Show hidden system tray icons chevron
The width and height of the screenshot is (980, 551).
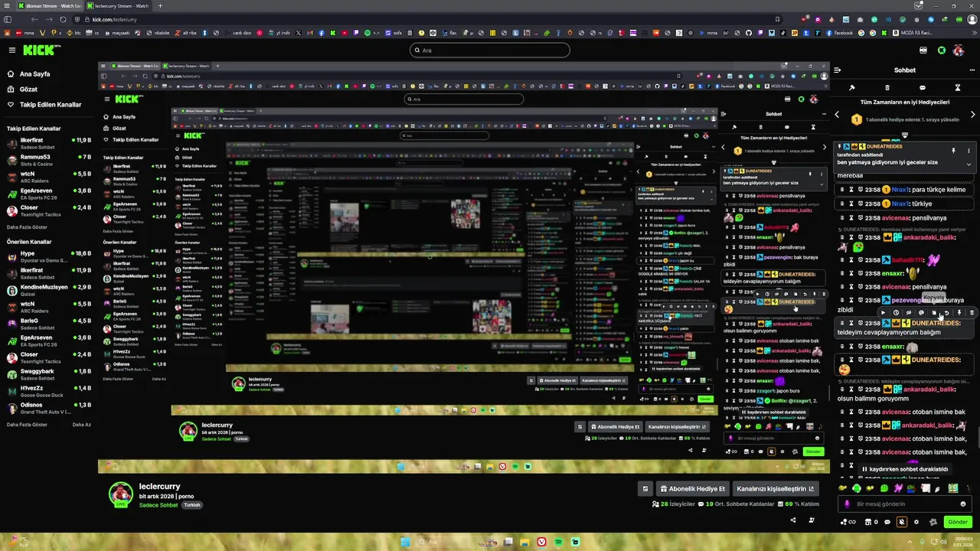tap(910, 542)
